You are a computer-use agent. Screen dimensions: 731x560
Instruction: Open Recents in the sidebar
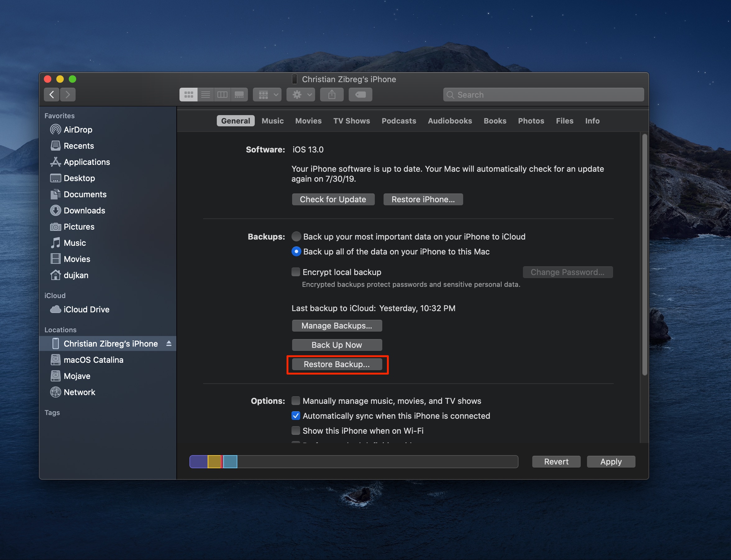tap(108, 146)
